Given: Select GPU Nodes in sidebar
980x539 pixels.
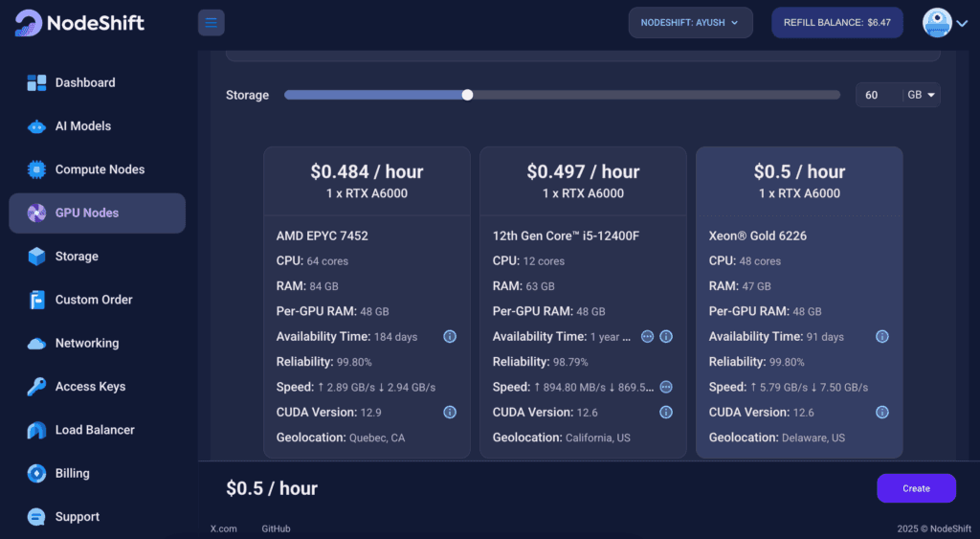Looking at the screenshot, I should tap(97, 213).
